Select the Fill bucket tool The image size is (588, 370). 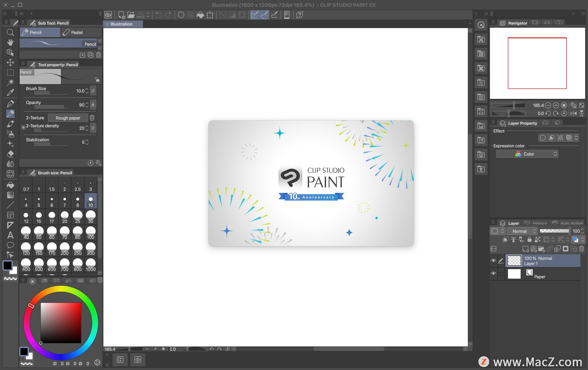click(x=10, y=185)
